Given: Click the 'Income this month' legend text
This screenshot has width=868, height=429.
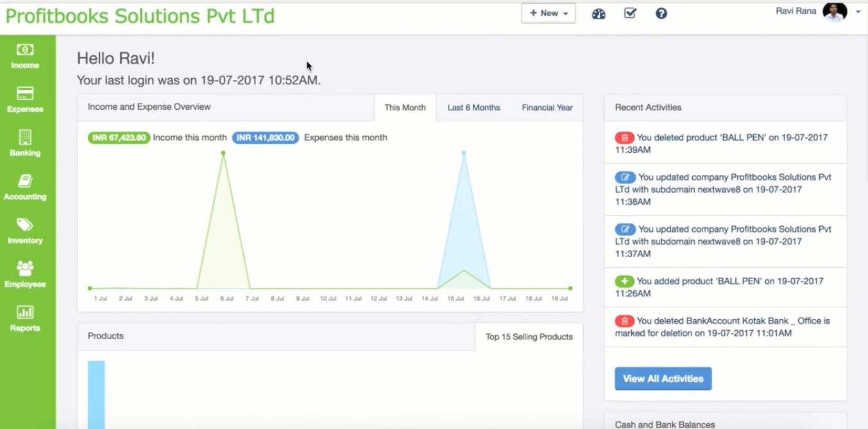Looking at the screenshot, I should coord(190,137).
